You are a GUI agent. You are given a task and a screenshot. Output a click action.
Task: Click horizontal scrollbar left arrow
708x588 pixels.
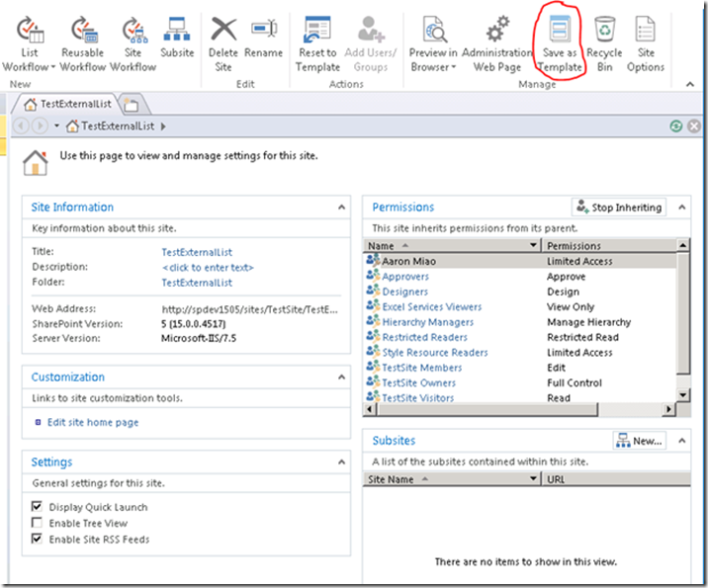click(x=370, y=409)
